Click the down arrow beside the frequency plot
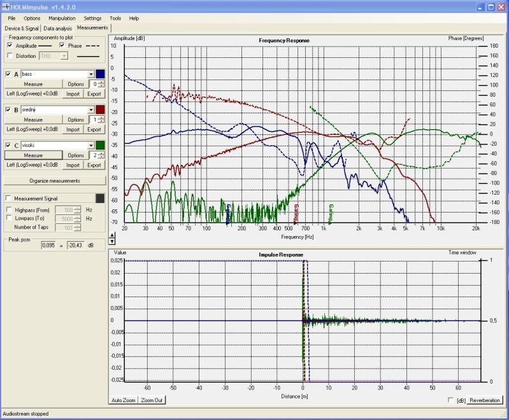Viewport: 509px width, 420px height. pyautogui.click(x=111, y=241)
